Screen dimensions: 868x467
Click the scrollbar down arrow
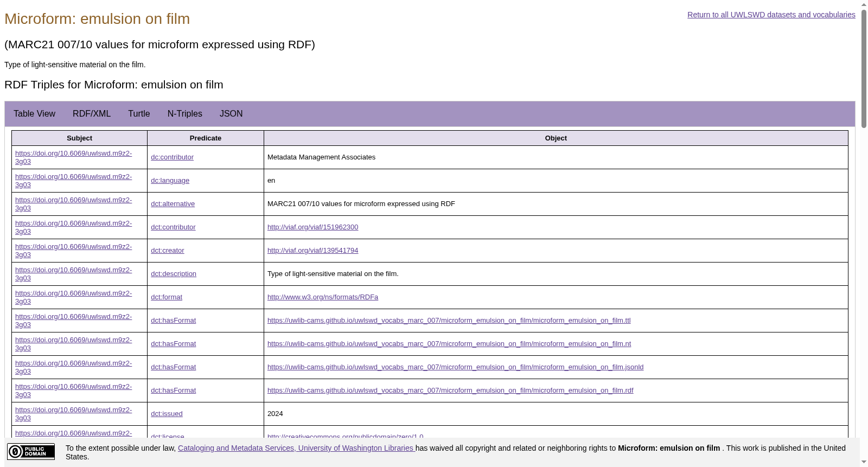click(x=864, y=462)
